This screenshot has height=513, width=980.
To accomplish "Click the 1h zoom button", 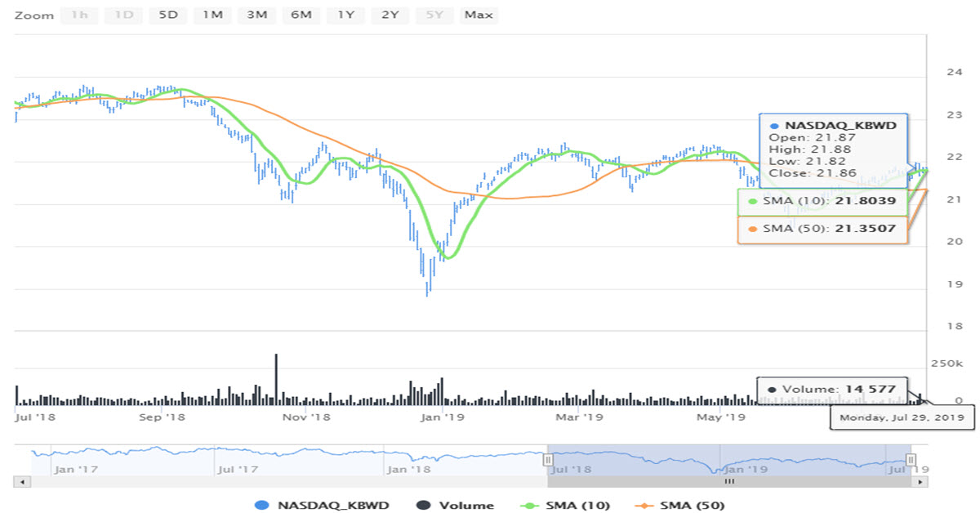I will (x=79, y=15).
